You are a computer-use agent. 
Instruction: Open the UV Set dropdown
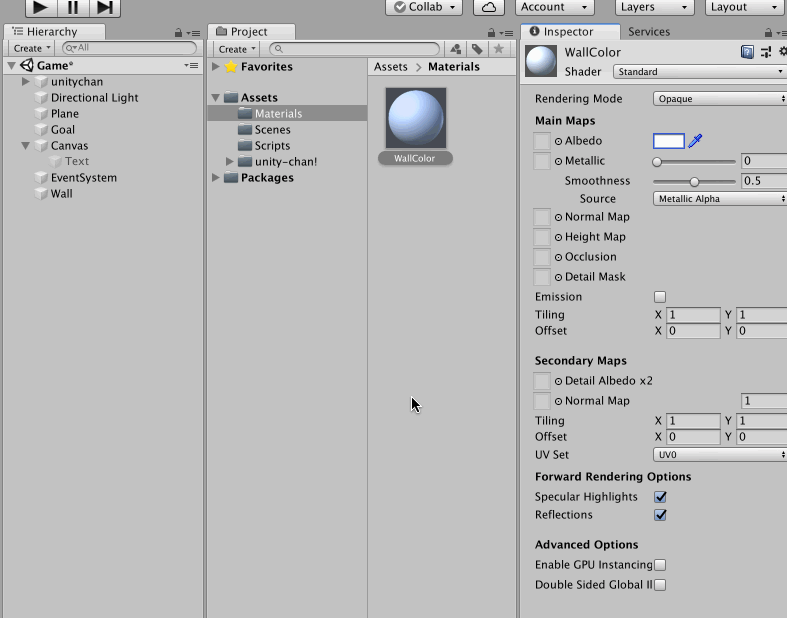pos(720,455)
